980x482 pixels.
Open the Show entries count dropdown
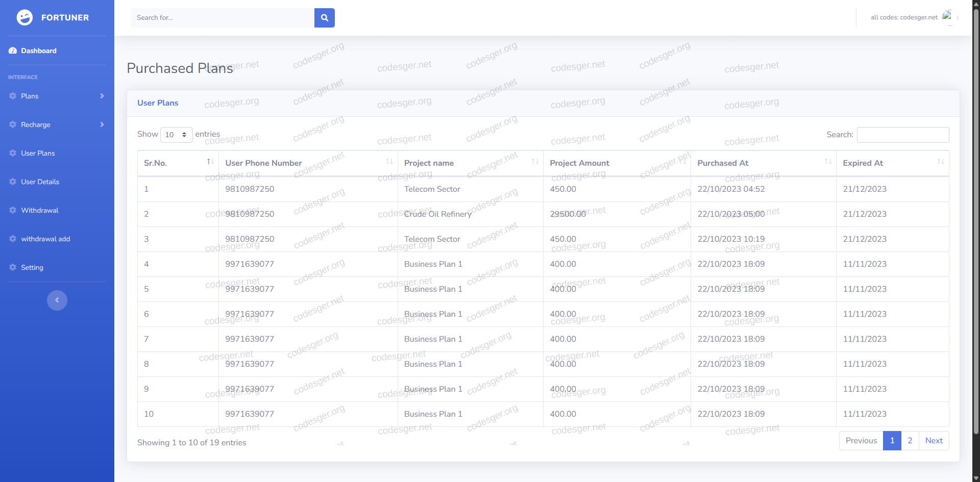pyautogui.click(x=176, y=135)
